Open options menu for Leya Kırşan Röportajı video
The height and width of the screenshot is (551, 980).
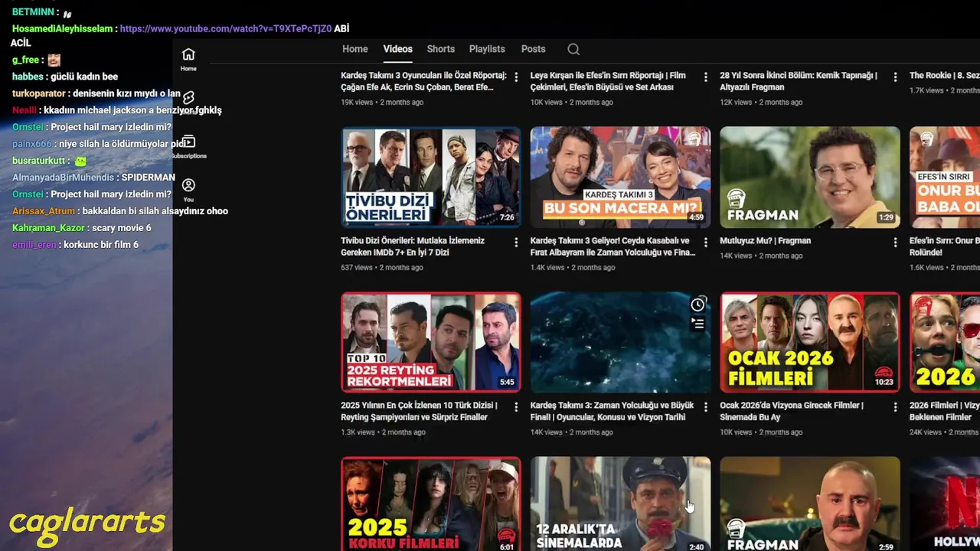(x=705, y=77)
